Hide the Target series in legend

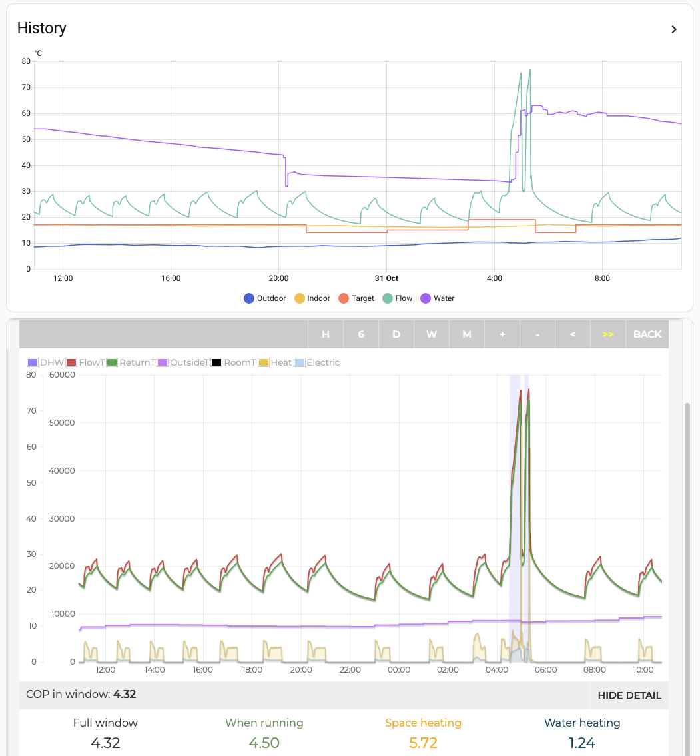tap(356, 298)
